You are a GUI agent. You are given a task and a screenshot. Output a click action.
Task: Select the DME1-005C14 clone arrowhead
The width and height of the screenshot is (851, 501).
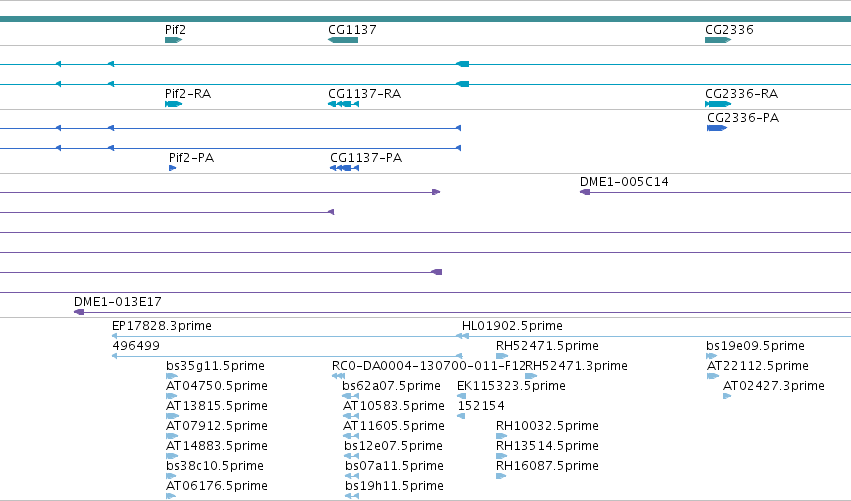pos(585,192)
